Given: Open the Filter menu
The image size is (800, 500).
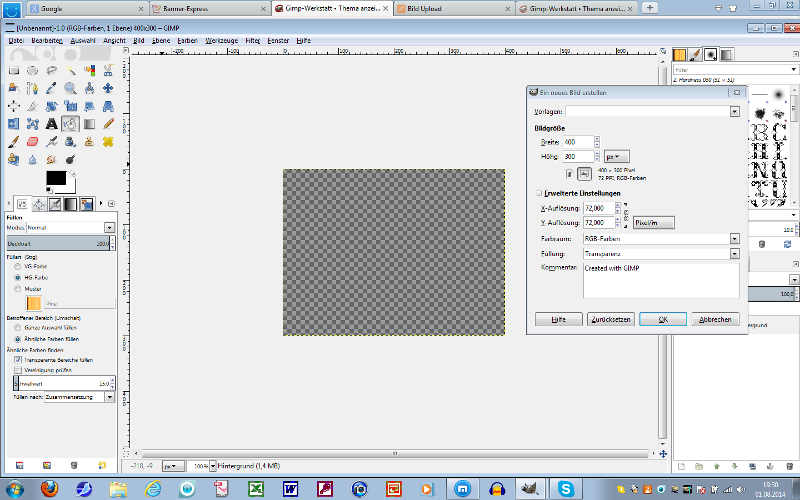Looking at the screenshot, I should (252, 41).
